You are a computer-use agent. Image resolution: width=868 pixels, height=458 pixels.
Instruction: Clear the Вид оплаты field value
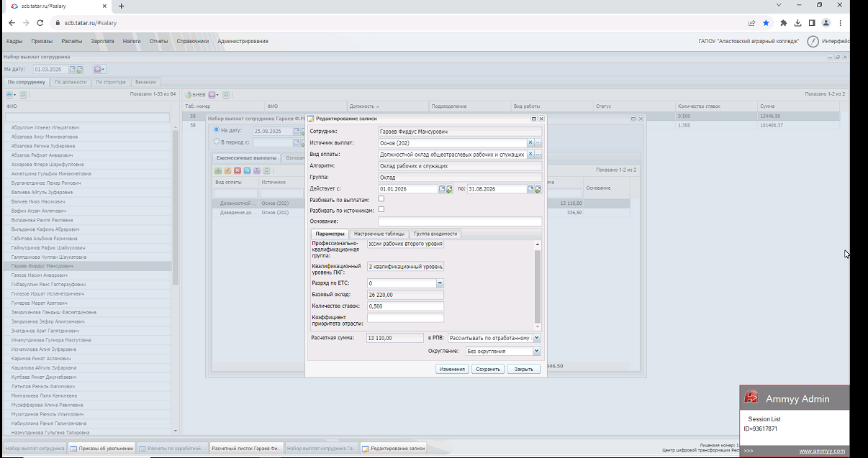click(530, 154)
